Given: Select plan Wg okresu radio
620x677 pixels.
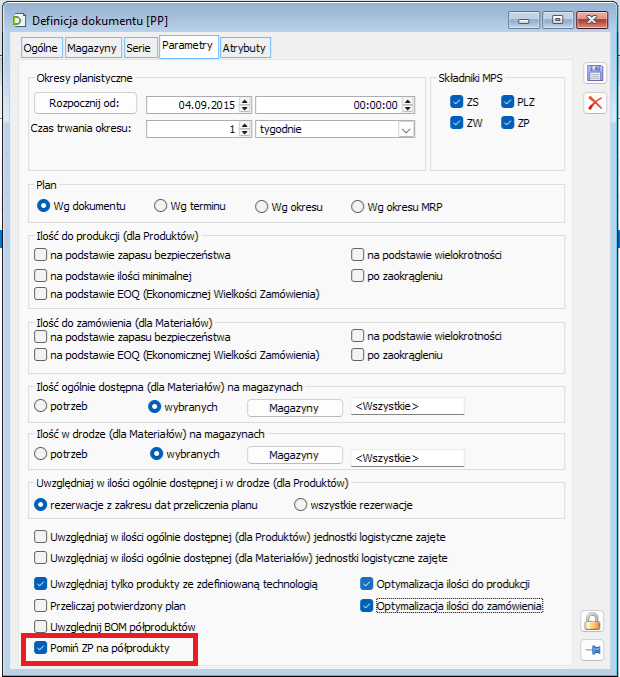Looking at the screenshot, I should (261, 207).
